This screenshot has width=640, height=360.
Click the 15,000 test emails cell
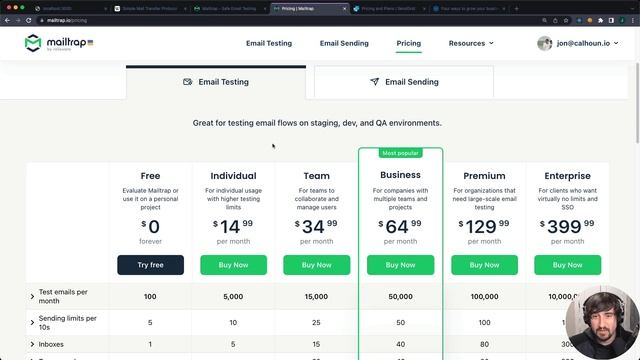coord(316,297)
